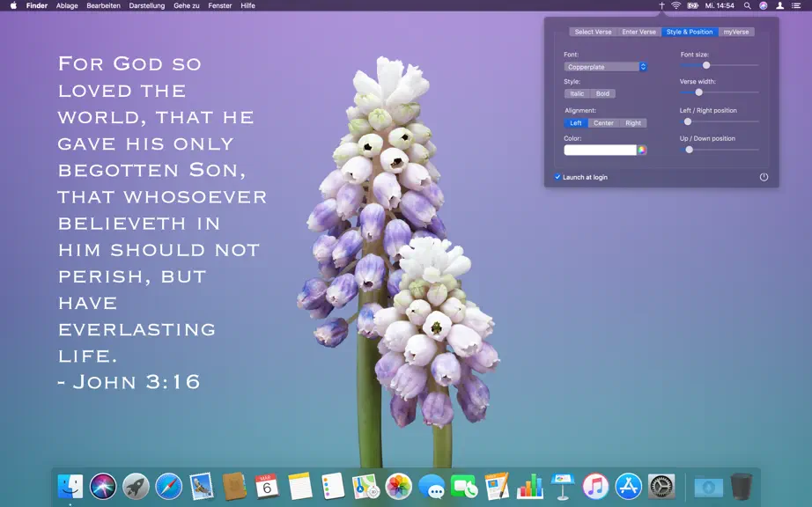Image resolution: width=812 pixels, height=507 pixels.
Task: Open Spotlight search in menu bar
Action: 747,5
